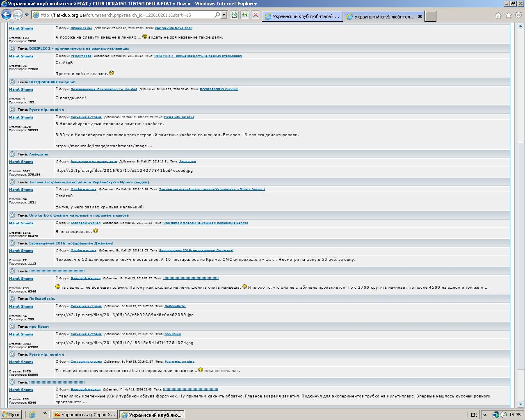525x420 pixels.
Task: Open topic 'Тысячи австралийцев встретили Украинскую «Мрію»'
Action: (89, 182)
